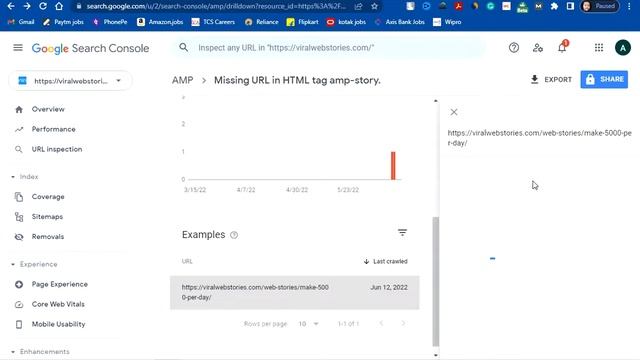Click the scroll up arrow
Screen dimensions: 640x360
click(436, 100)
